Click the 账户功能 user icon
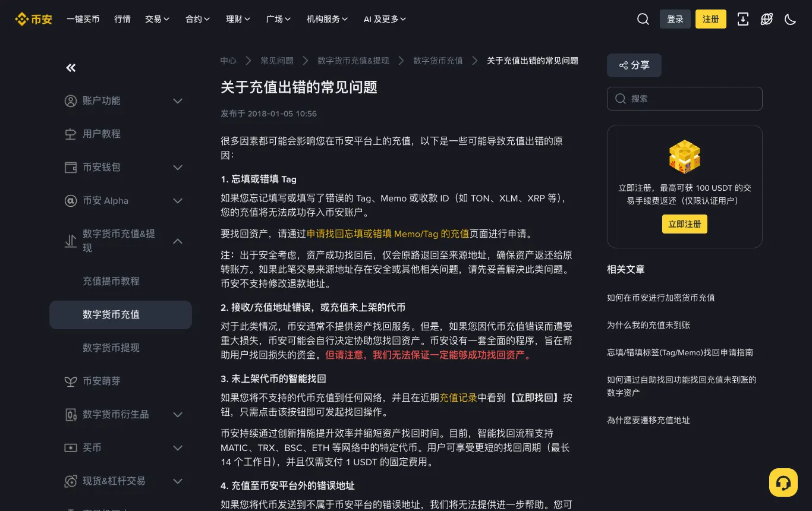812x511 pixels. point(71,101)
